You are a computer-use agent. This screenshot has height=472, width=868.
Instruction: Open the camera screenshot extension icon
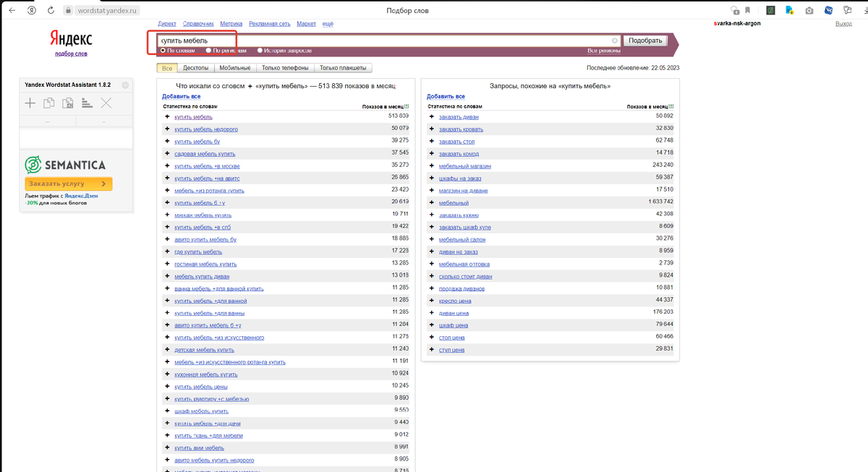click(809, 11)
